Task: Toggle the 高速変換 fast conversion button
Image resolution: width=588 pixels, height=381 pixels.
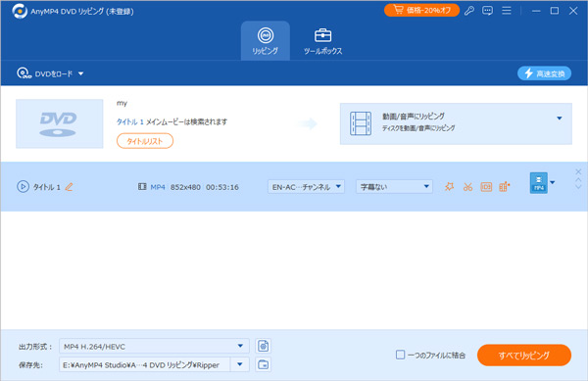Action: (x=544, y=73)
